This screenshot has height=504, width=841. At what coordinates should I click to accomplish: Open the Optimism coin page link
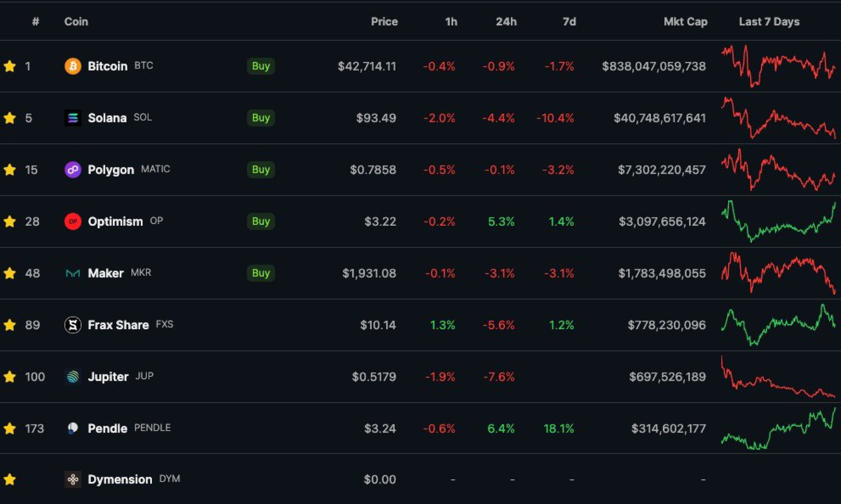115,221
